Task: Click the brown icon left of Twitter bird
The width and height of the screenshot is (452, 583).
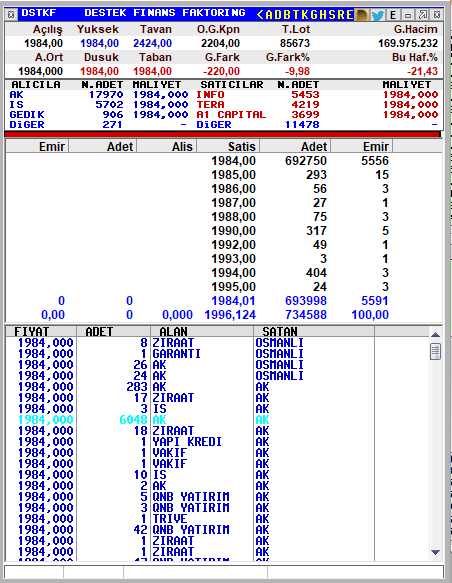Action: pyautogui.click(x=362, y=15)
